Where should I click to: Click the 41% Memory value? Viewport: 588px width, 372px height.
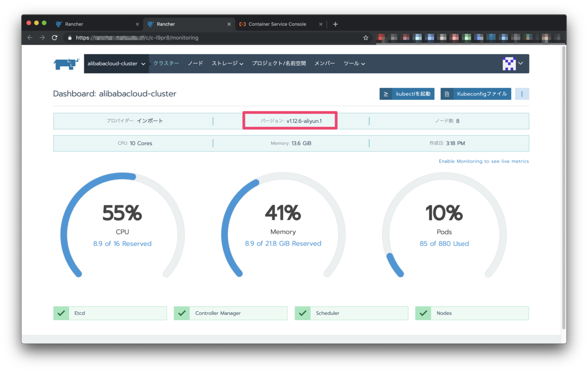point(283,213)
